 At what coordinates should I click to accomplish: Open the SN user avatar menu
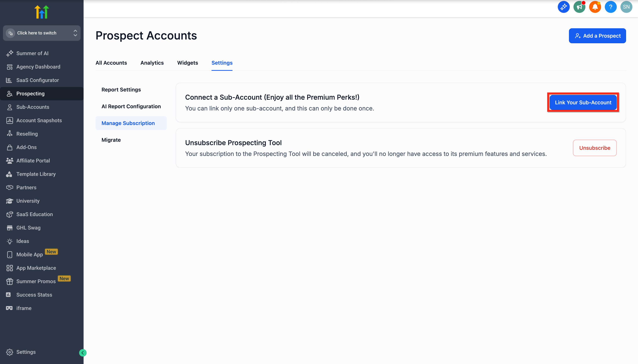tap(626, 7)
